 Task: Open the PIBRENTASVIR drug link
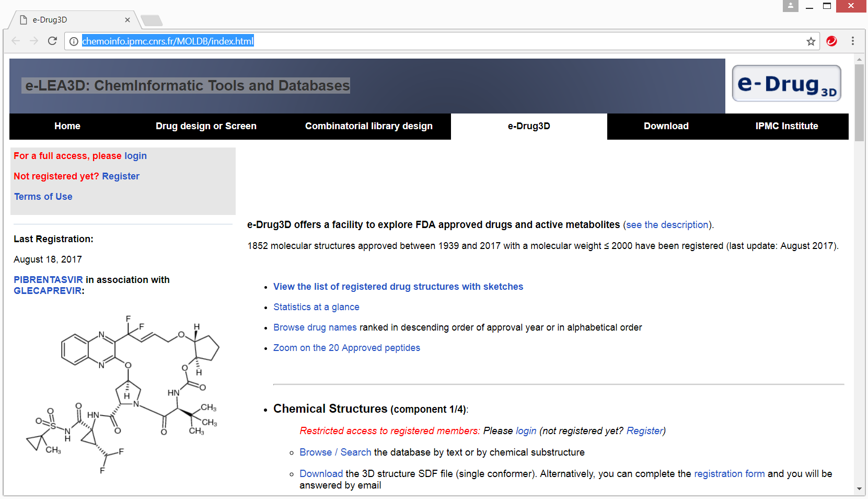48,280
